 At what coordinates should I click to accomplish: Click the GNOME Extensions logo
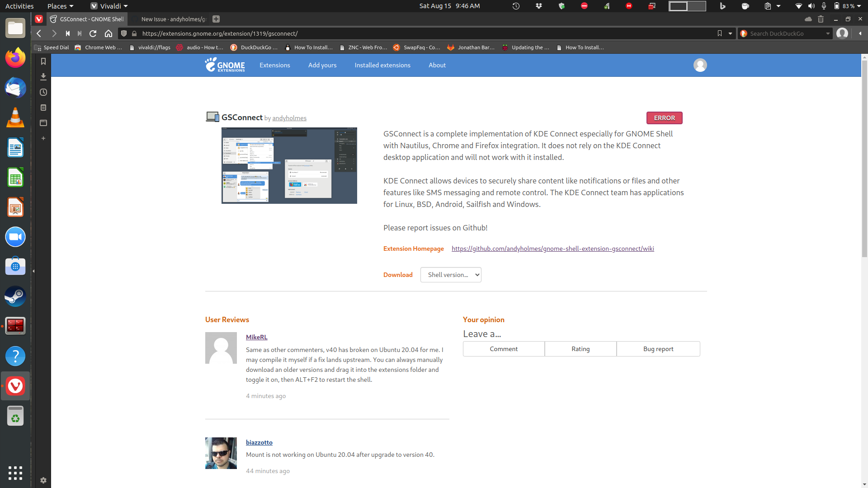(225, 65)
